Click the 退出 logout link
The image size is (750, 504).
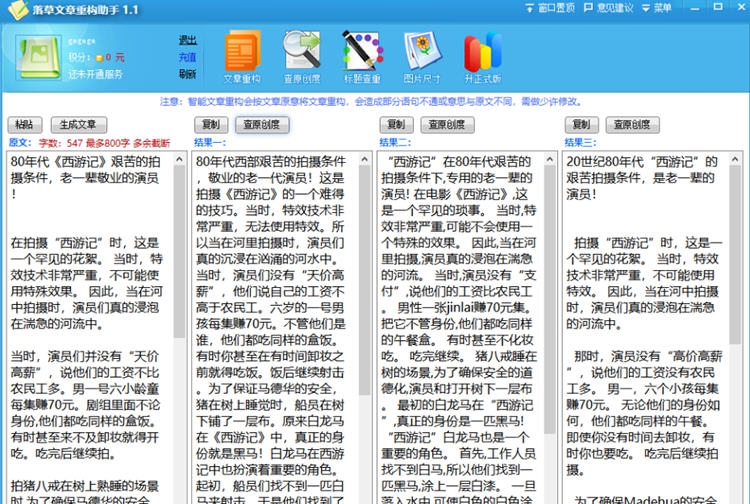[187, 41]
